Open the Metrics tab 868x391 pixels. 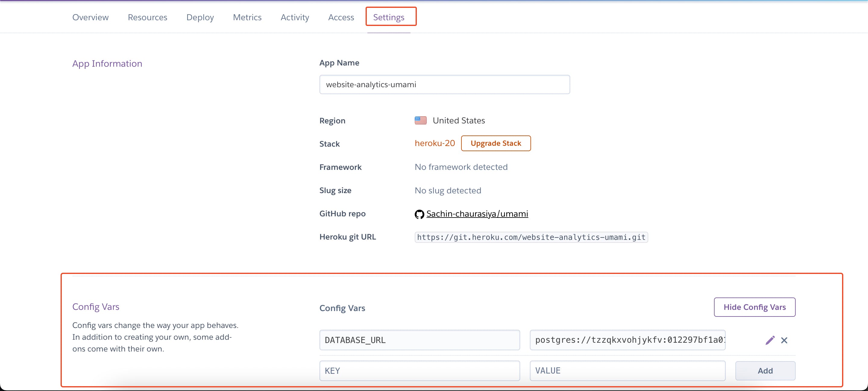pos(247,17)
